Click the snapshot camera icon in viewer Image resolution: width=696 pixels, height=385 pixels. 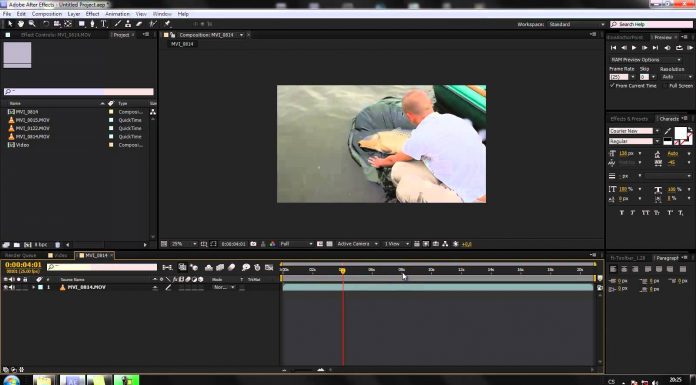tap(253, 244)
